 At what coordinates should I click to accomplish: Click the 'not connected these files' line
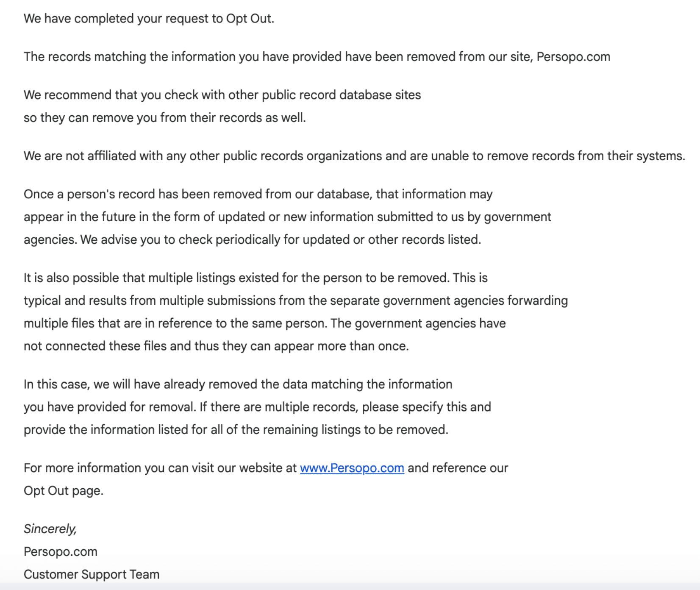[216, 346]
